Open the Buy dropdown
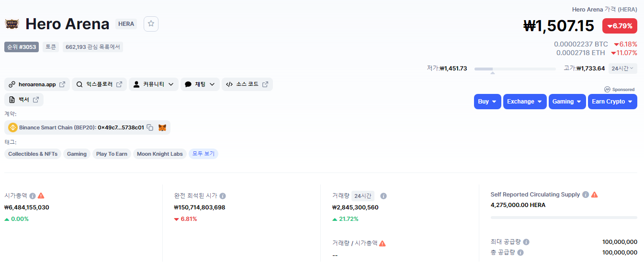644x265 pixels. click(x=487, y=102)
